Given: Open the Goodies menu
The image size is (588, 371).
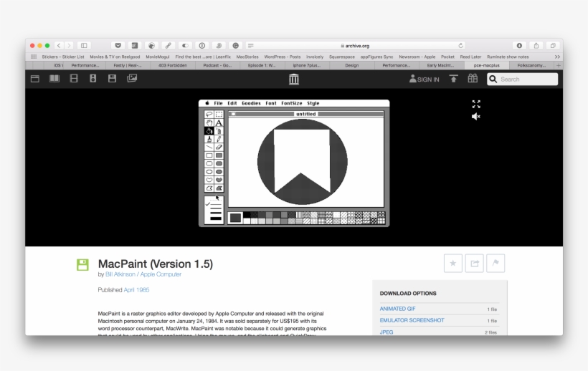Looking at the screenshot, I should point(251,103).
